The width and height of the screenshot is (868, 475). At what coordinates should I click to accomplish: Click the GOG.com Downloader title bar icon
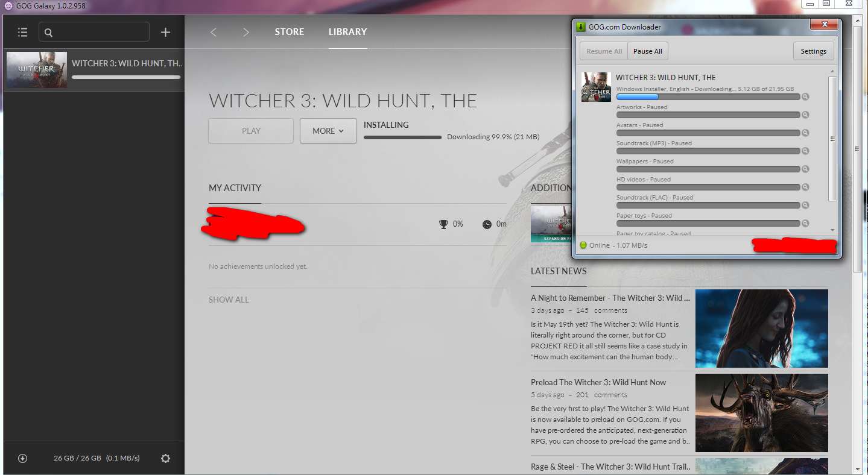tap(580, 27)
